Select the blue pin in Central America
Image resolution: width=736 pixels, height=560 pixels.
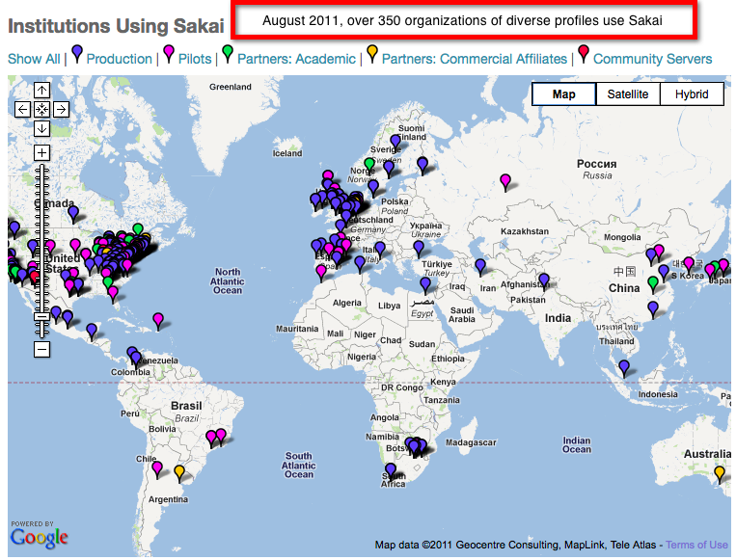tap(92, 331)
